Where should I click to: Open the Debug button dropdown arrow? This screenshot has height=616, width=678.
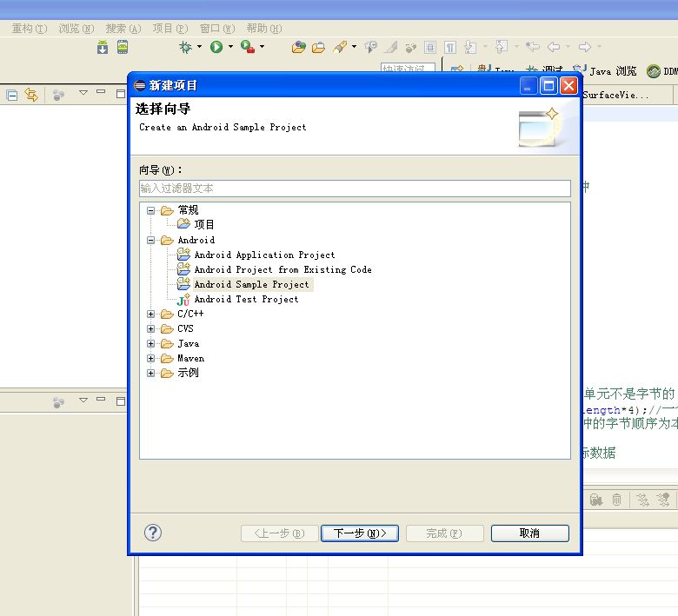199,46
